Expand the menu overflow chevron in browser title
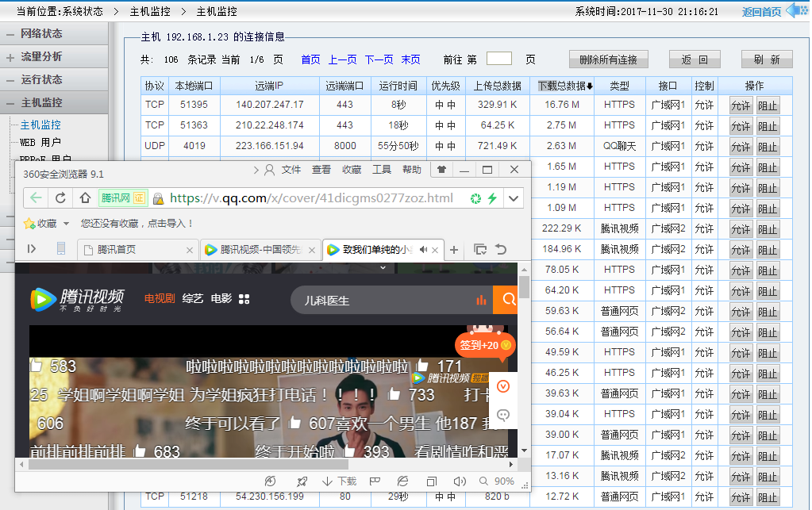Image resolution: width=812 pixels, height=510 pixels. [x=256, y=170]
